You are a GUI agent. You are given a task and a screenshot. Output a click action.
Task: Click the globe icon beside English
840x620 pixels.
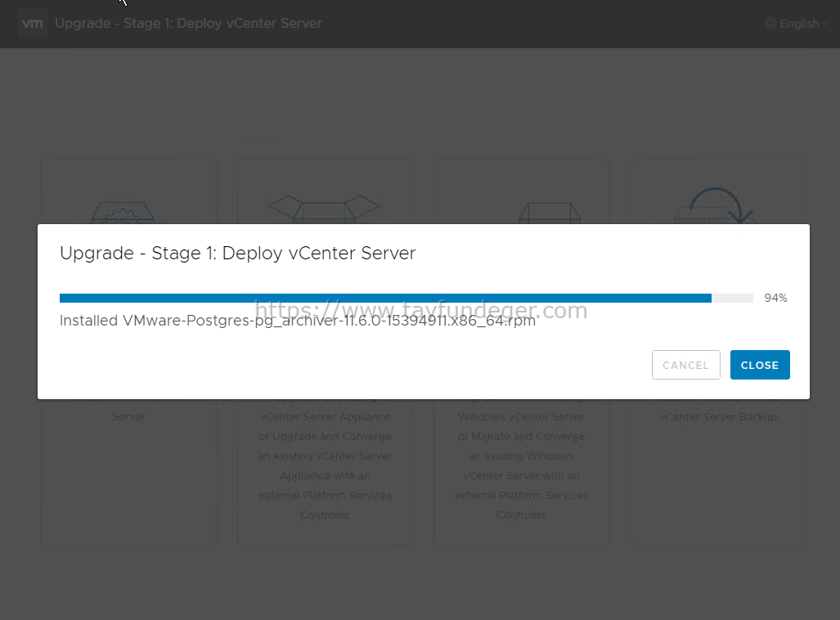770,24
